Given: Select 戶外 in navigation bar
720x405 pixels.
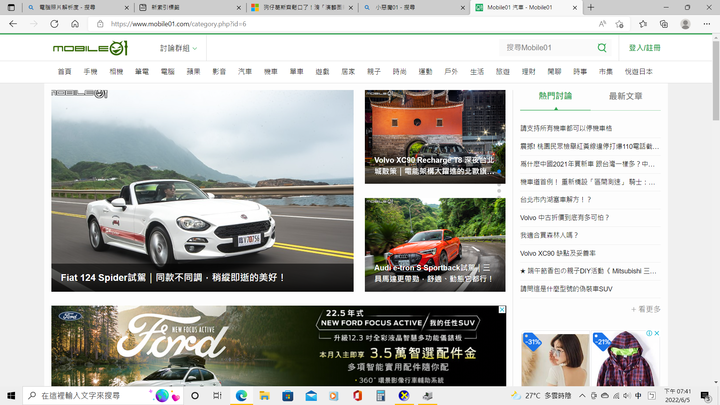Looking at the screenshot, I should pos(451,72).
